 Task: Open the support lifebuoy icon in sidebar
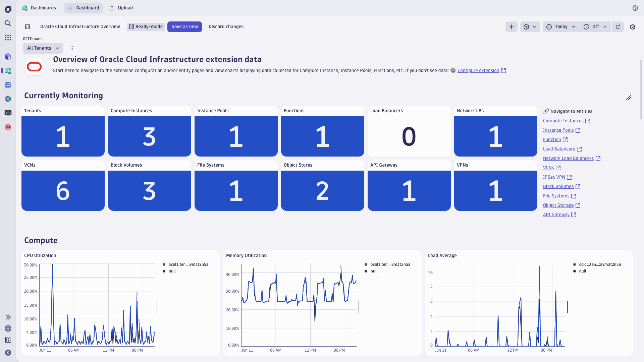coord(8,328)
